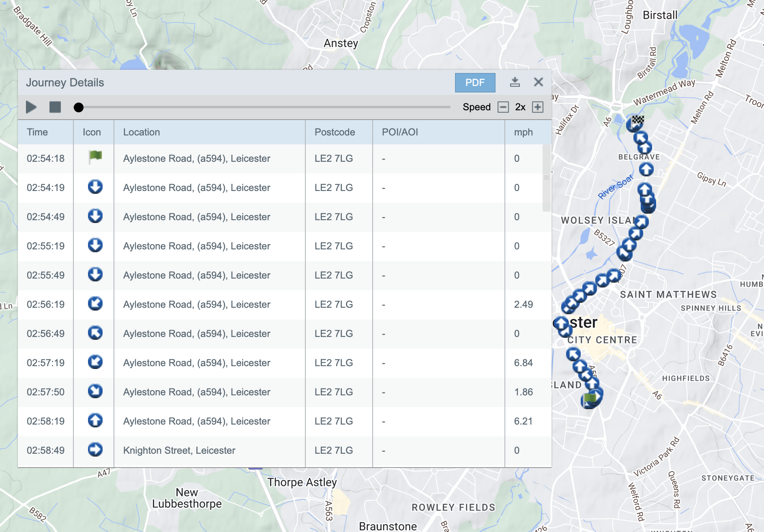Click the green start flag marker on map
The height and width of the screenshot is (532, 764).
tap(590, 398)
